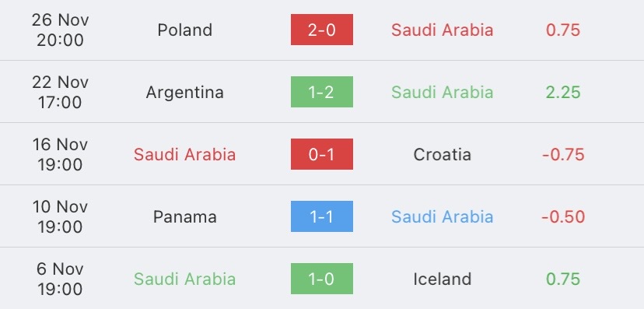Click the 6 Nov 19:00 match date
The image size is (644, 309).
[x=60, y=279]
